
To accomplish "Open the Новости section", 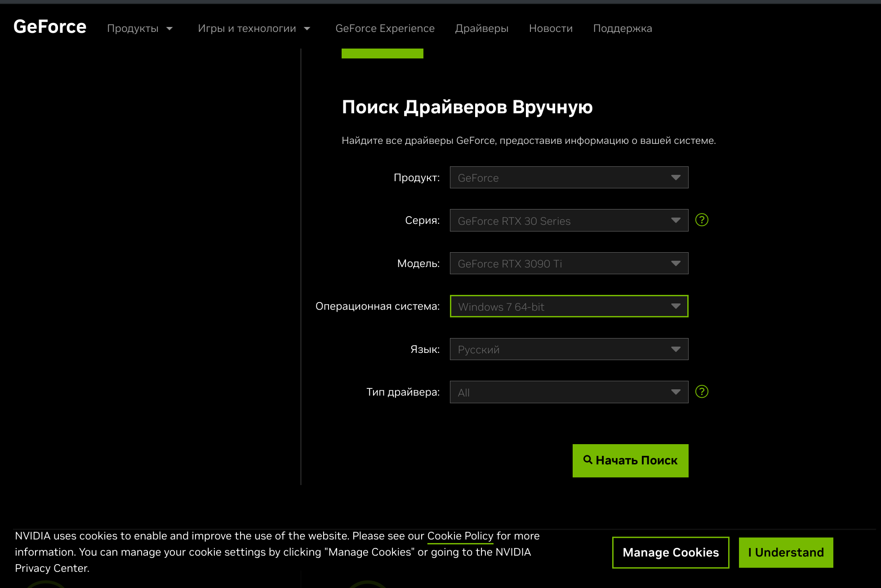I will tap(551, 29).
